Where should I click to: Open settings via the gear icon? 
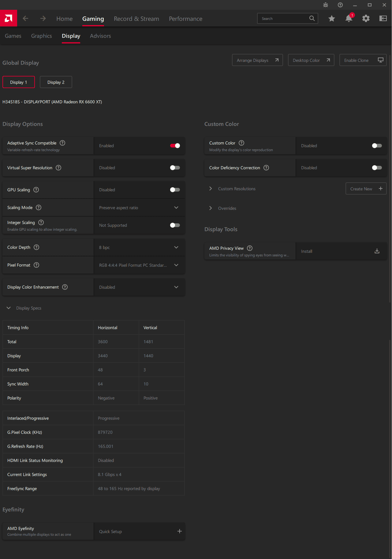(366, 19)
